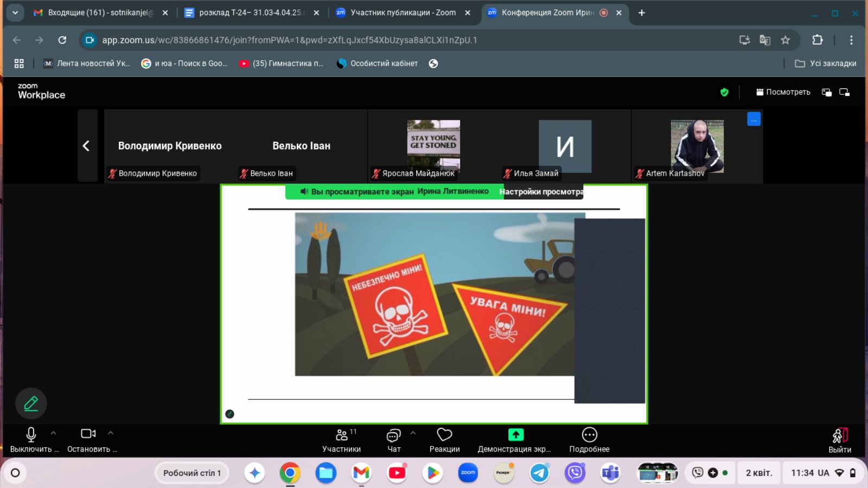
Task: Open и юа Google search bookmark
Action: [184, 63]
